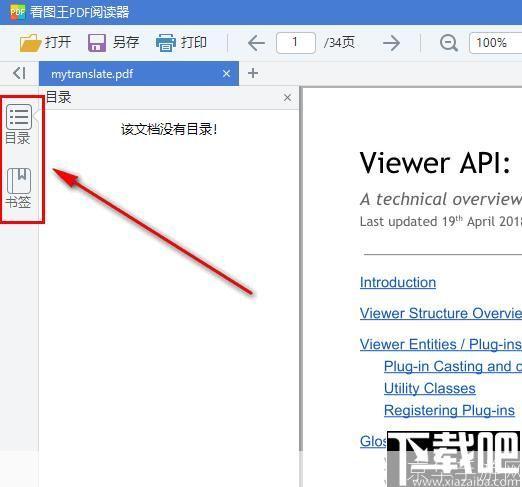Print the document with the 打印 button
Screen dimensions: 522x487
[x=182, y=43]
